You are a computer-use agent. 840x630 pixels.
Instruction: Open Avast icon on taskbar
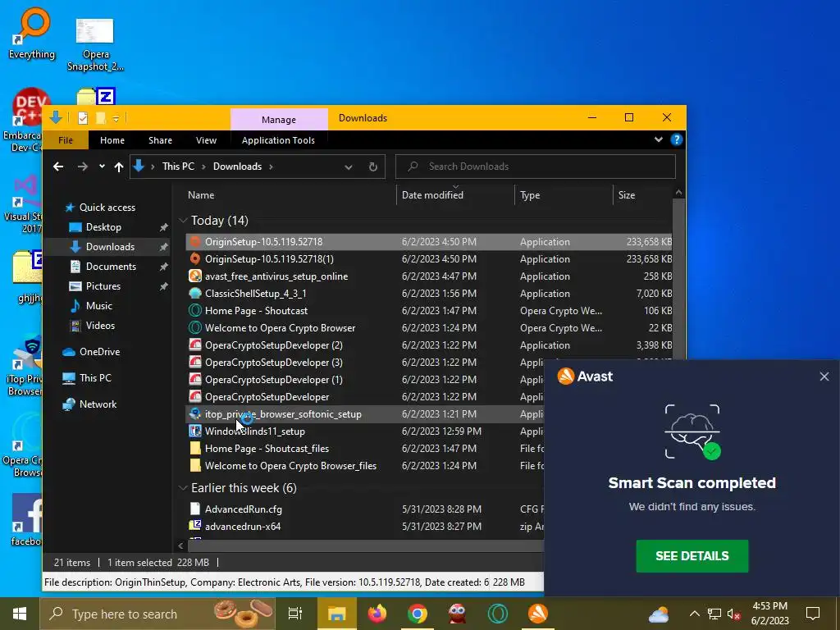pyautogui.click(x=538, y=614)
